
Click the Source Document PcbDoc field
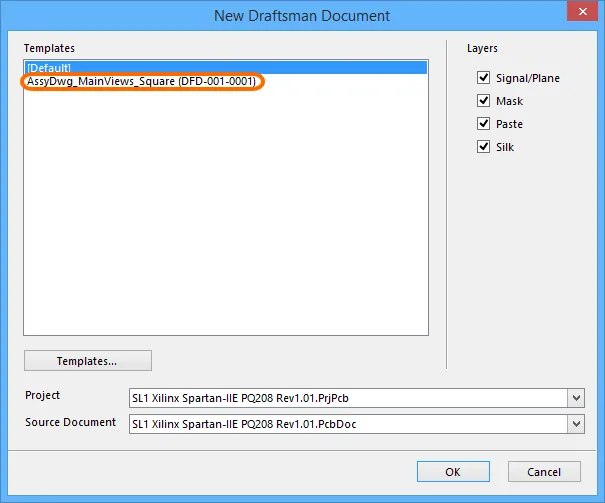(x=348, y=424)
